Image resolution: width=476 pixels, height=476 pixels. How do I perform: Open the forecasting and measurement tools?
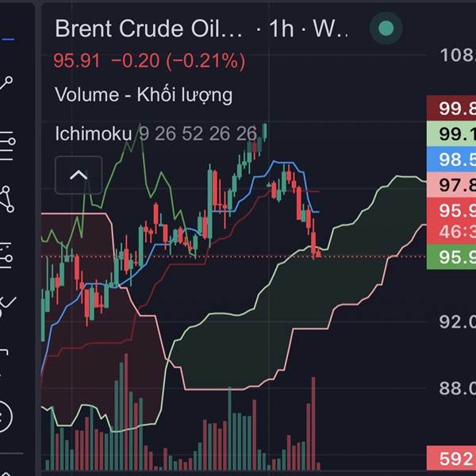point(7,252)
